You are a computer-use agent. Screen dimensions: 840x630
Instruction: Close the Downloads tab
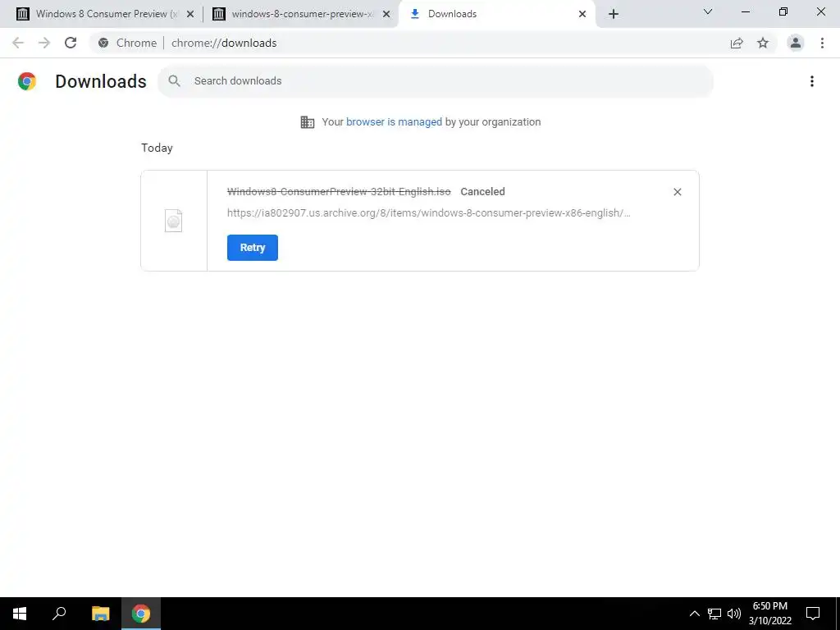(x=582, y=15)
